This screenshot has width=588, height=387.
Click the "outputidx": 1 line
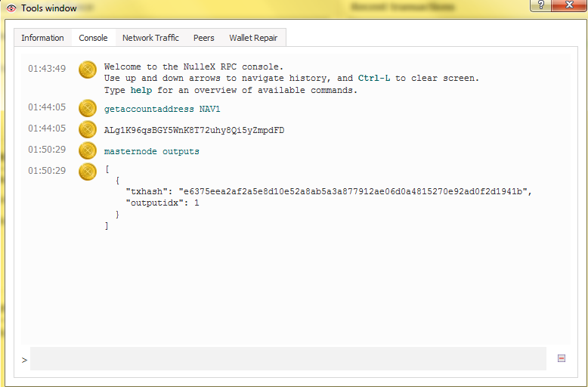pos(162,203)
